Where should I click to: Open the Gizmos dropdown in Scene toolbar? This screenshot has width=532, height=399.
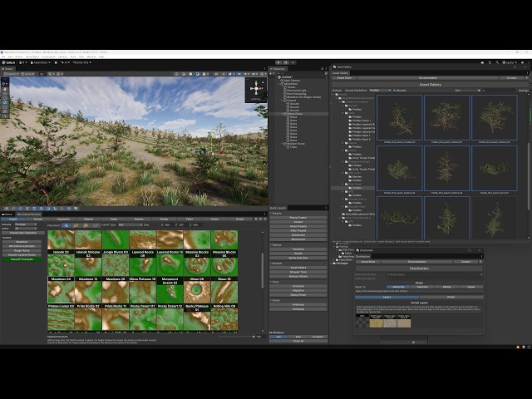pyautogui.click(x=262, y=74)
